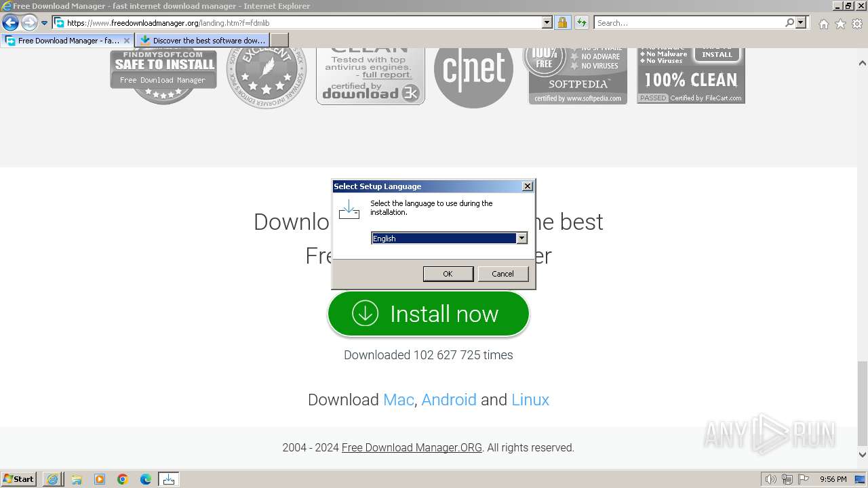This screenshot has width=868, height=488.
Task: Click the refresh page icon
Action: tap(581, 23)
